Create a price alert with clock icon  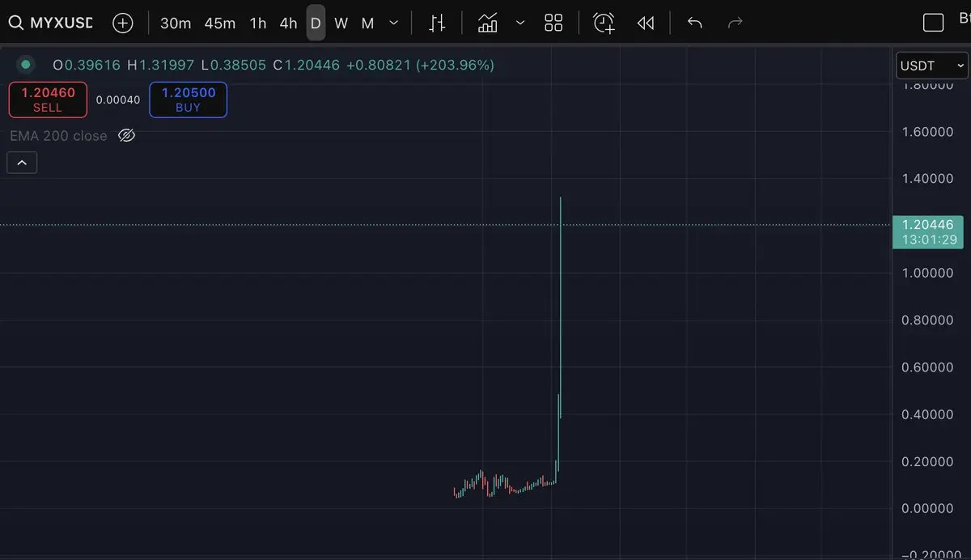coord(604,23)
